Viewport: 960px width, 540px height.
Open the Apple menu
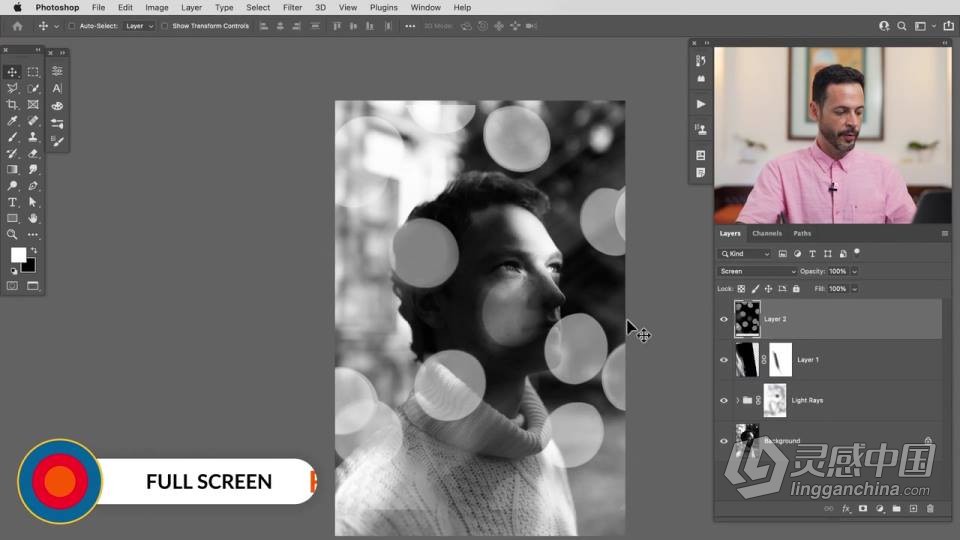click(x=17, y=7)
